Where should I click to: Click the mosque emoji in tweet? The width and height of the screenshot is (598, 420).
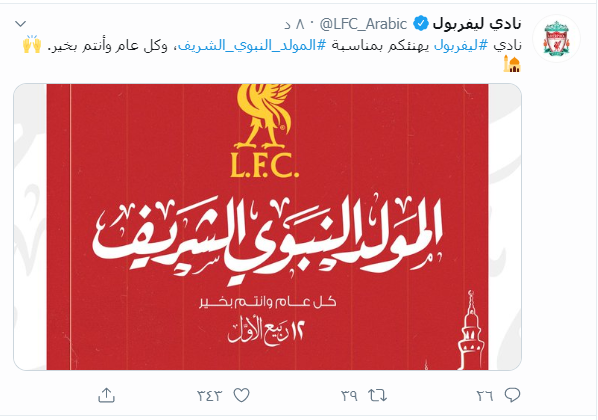[512, 64]
